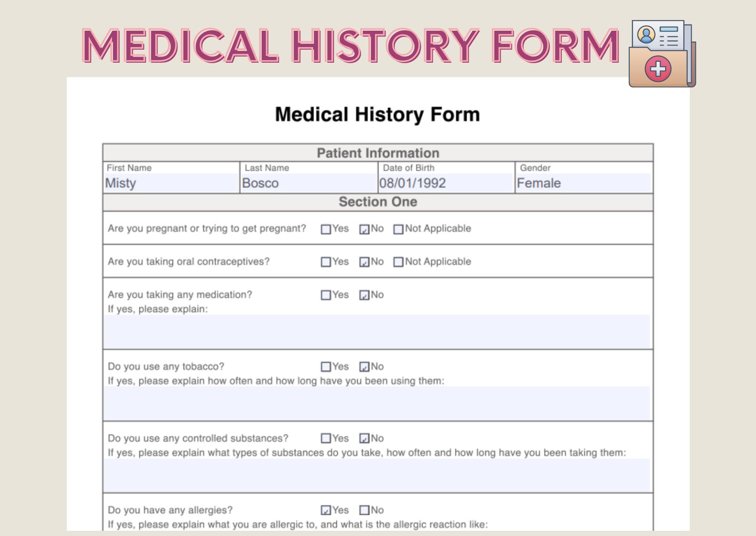Screen dimensions: 756x536
Task: Check Yes for controlled substances
Action: 326,439
